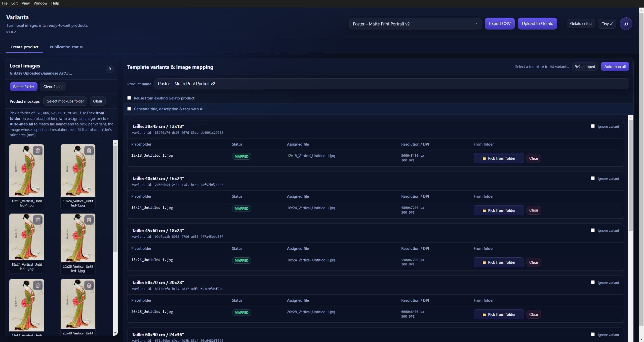Remove 18x24_Vertical_Untitled-1.jpg using its trash icon

(x=38, y=220)
